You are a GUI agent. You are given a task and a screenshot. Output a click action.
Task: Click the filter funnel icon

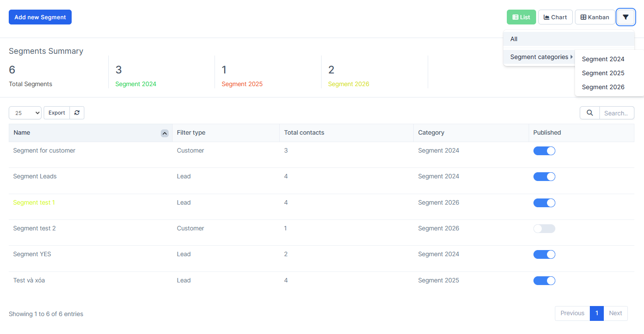[x=626, y=17]
